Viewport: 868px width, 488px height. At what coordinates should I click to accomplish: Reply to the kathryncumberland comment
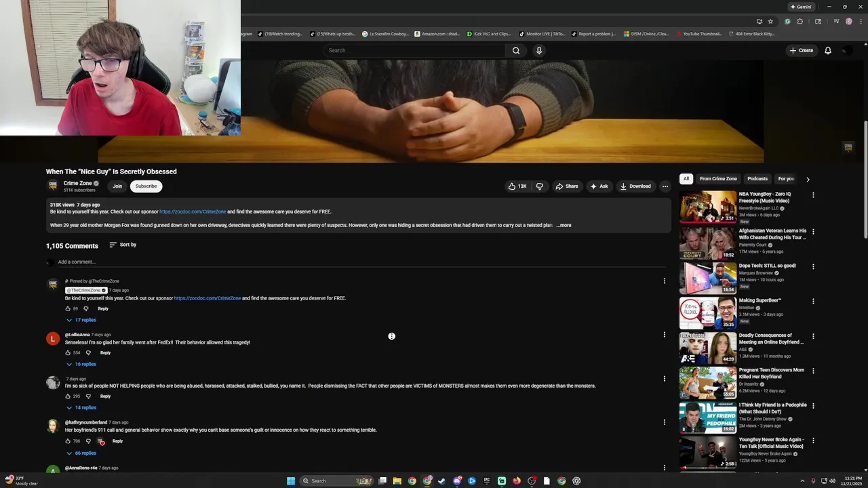(x=117, y=441)
